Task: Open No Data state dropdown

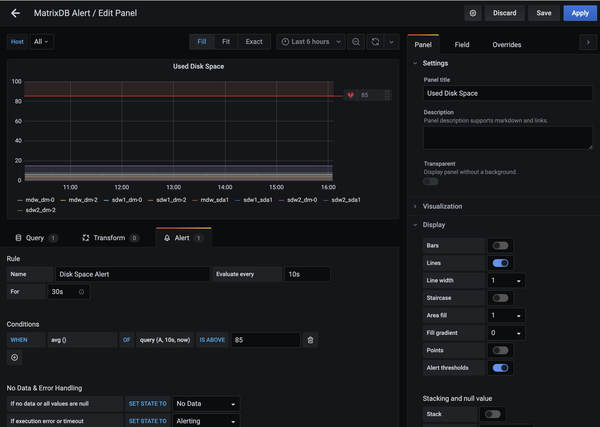Action: click(206, 404)
